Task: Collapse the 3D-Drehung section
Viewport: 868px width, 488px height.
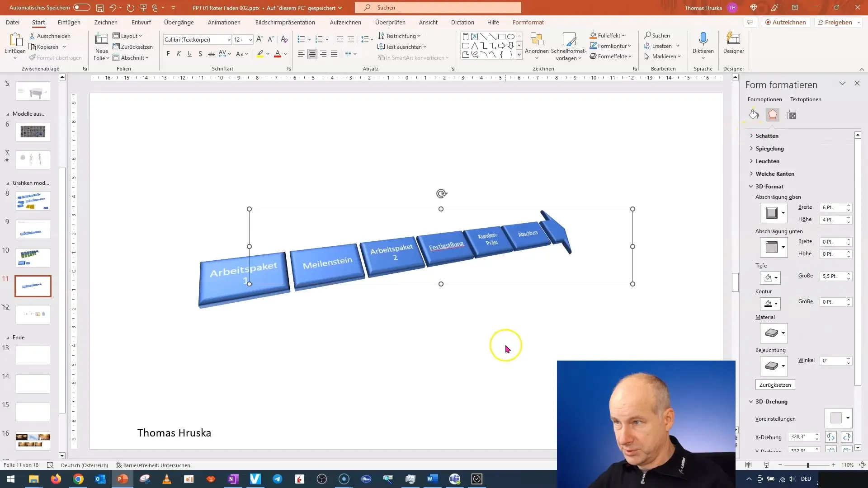Action: click(752, 401)
